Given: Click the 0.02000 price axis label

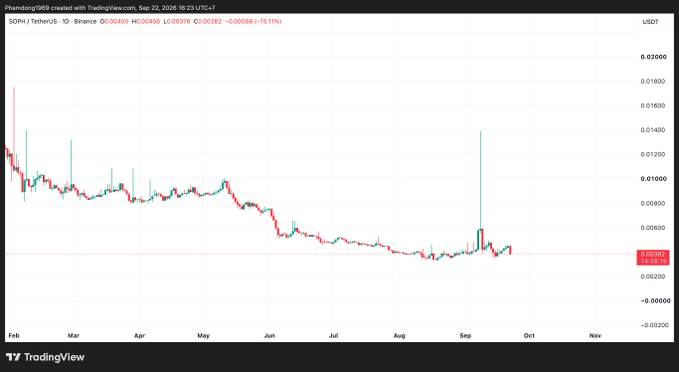Looking at the screenshot, I should pyautogui.click(x=653, y=57).
